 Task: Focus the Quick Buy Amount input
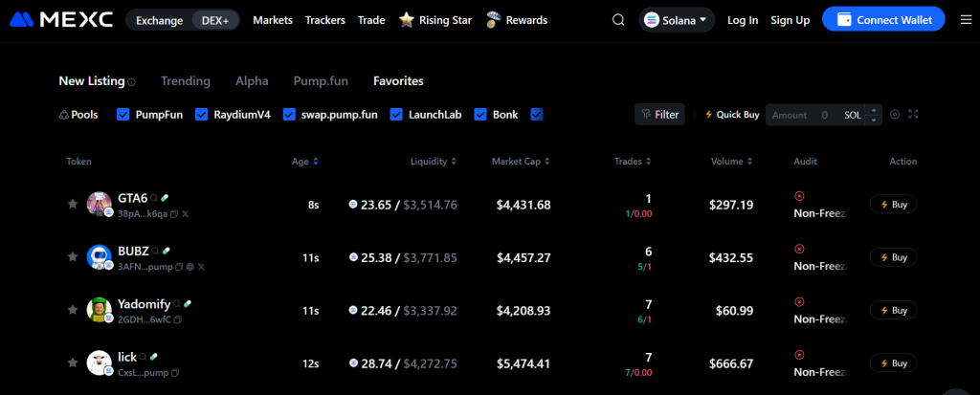(x=816, y=115)
